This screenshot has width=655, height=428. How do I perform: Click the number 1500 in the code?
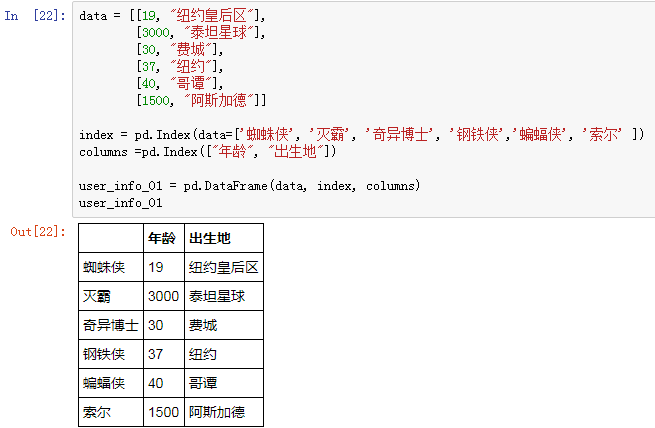(x=156, y=101)
